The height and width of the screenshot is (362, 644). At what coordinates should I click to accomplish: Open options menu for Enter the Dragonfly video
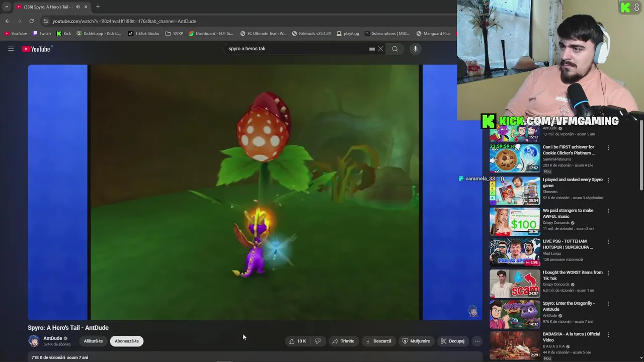[608, 304]
